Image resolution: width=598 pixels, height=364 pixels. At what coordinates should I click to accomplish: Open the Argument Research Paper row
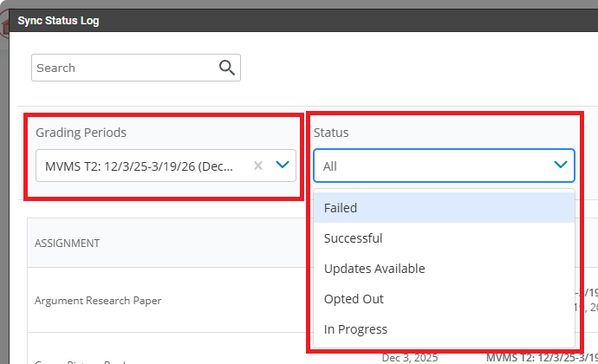click(x=98, y=301)
